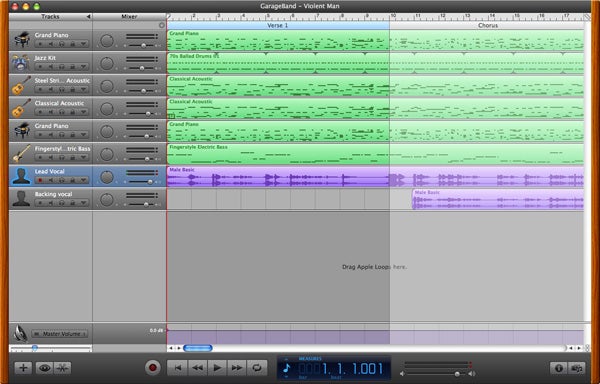Image resolution: width=600 pixels, height=384 pixels.
Task: Collapse the Tracks column with the triangle
Action: tap(88, 16)
